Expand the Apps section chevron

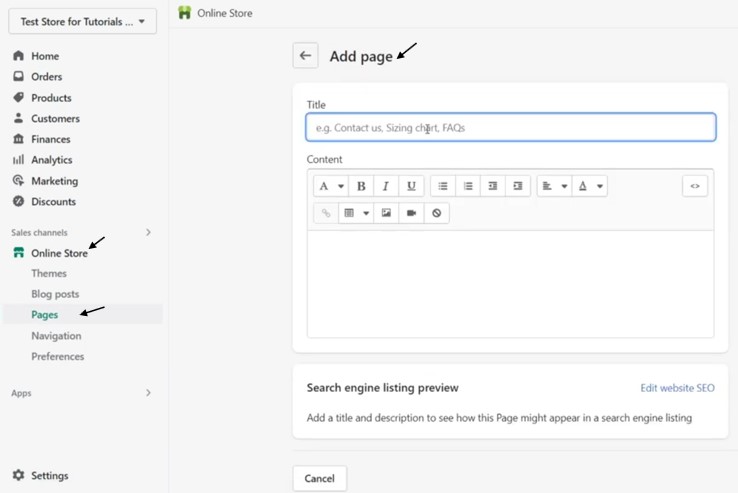pos(148,393)
